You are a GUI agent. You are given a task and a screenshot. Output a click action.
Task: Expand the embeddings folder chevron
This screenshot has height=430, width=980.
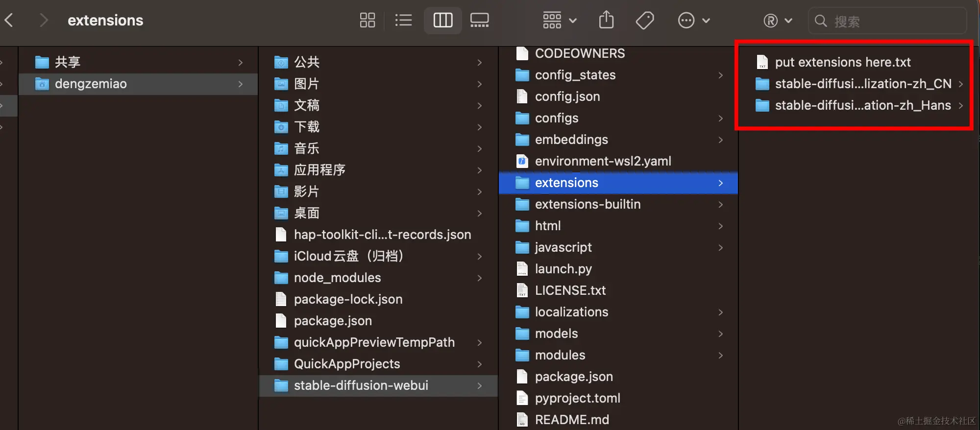tap(720, 140)
